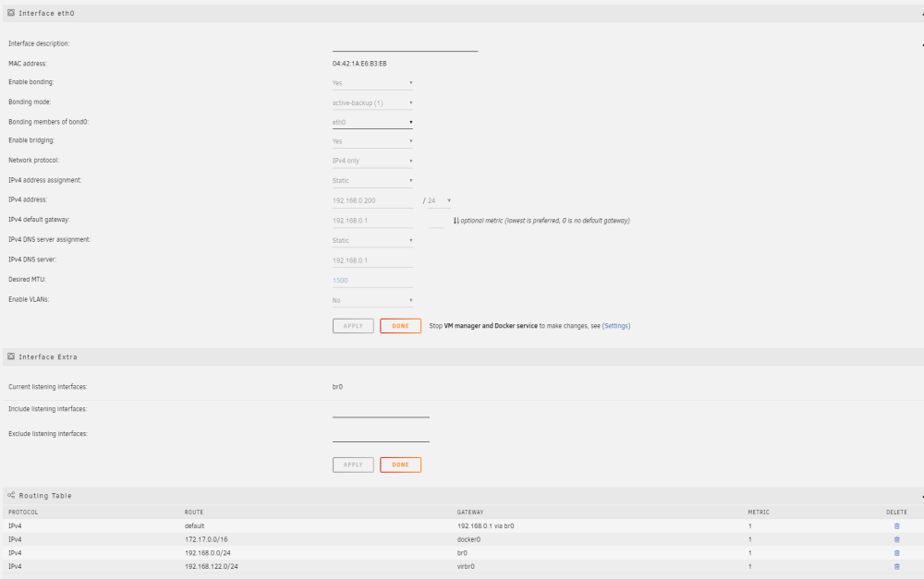The image size is (924, 579).
Task: Click the METRIC column header
Action: (759, 513)
